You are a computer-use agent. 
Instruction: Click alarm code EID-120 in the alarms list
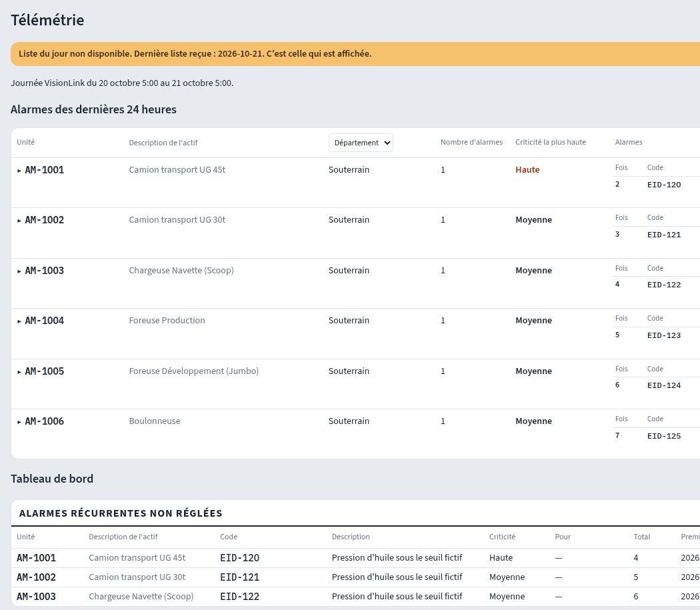(664, 185)
